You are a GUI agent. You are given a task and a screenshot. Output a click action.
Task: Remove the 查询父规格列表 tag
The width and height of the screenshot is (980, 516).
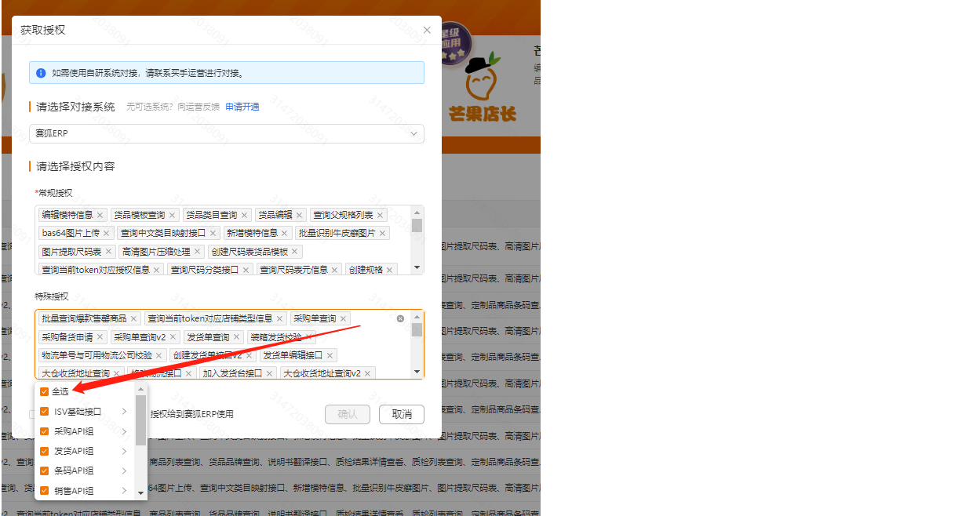click(380, 215)
